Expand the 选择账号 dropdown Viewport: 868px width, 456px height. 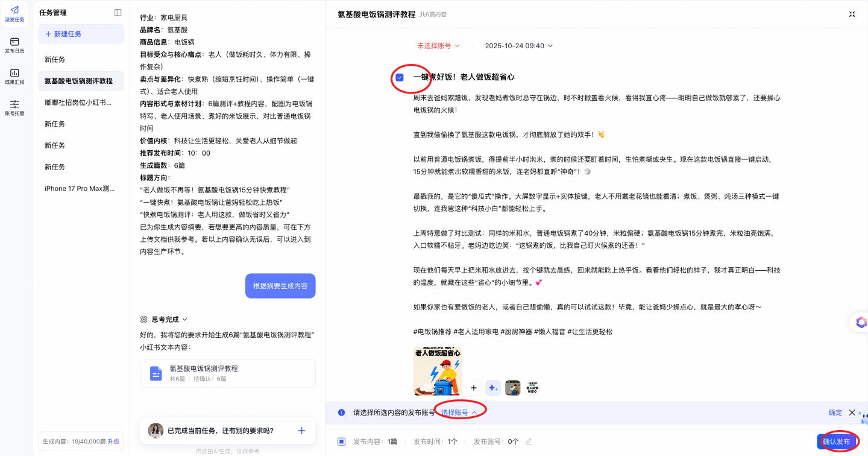point(459,413)
